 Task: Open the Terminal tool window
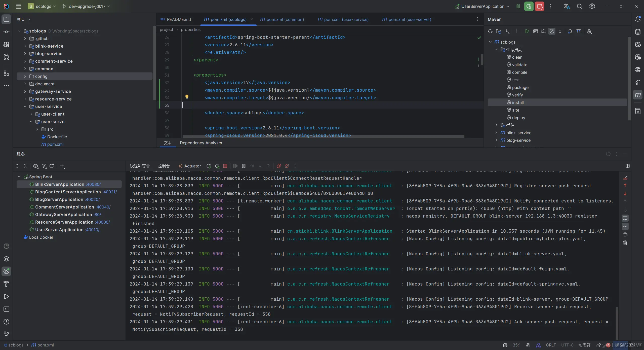pyautogui.click(x=6, y=309)
